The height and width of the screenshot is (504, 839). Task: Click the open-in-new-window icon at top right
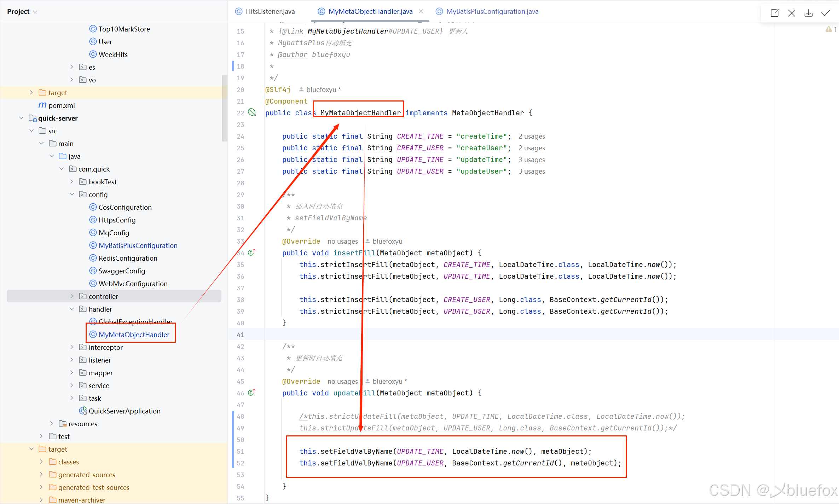[x=774, y=13]
